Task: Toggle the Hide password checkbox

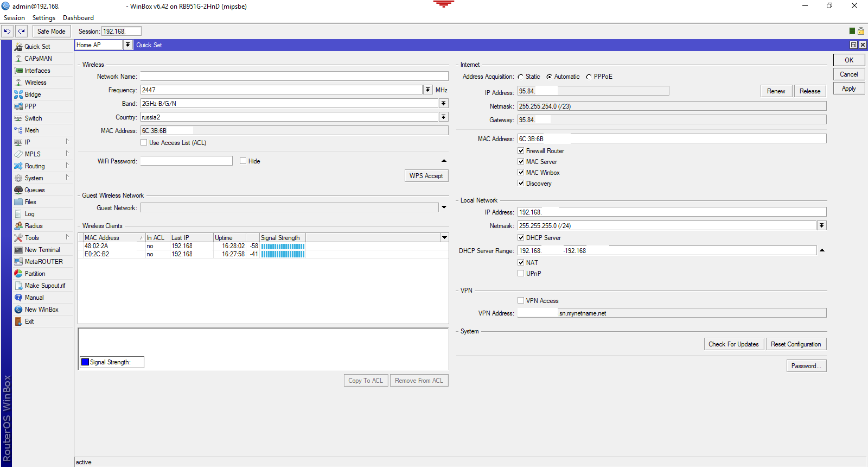Action: 243,161
